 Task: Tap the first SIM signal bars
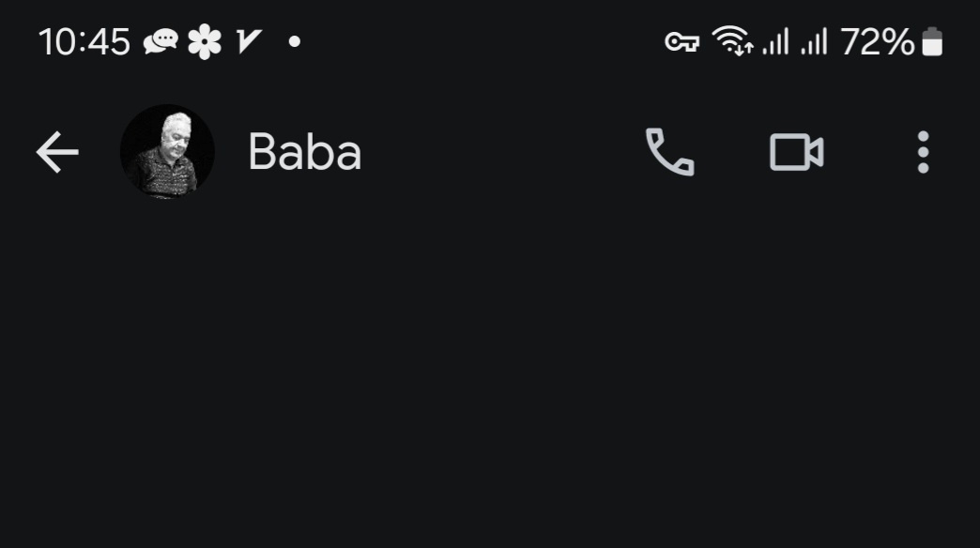775,42
